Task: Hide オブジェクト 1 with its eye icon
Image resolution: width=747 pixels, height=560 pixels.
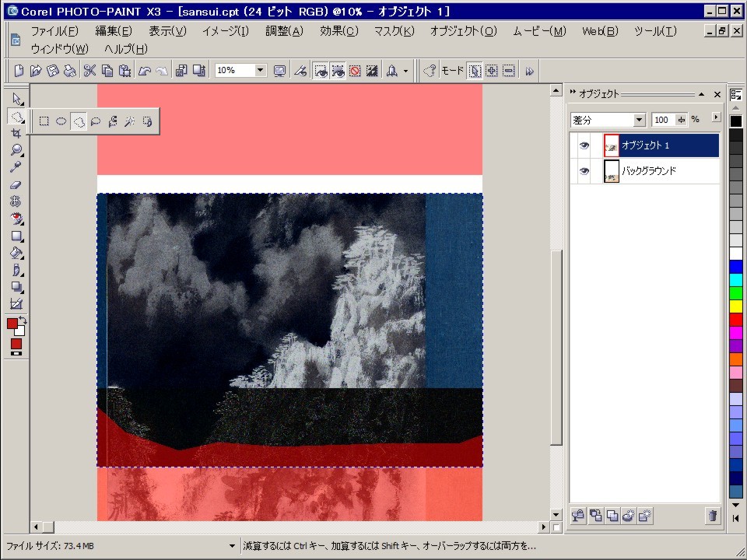Action: pos(584,145)
